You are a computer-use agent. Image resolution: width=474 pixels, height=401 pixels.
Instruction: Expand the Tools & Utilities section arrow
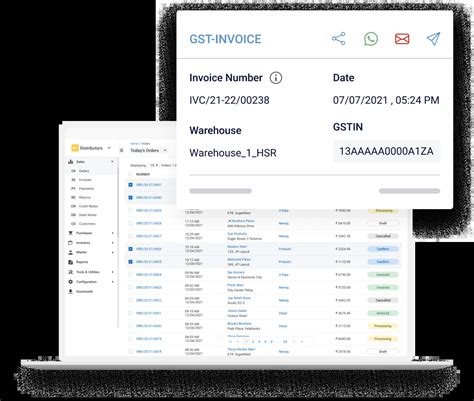point(113,272)
